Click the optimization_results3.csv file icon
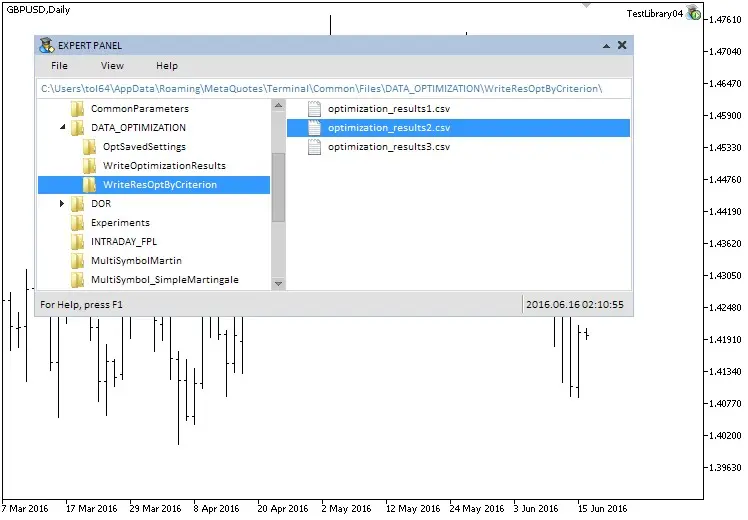748x520 pixels. click(314, 147)
